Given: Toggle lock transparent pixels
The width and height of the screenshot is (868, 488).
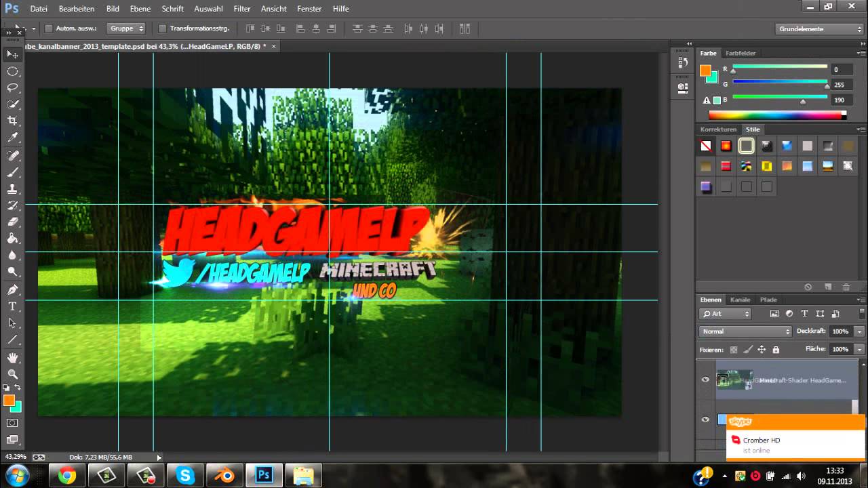Looking at the screenshot, I should pos(734,350).
